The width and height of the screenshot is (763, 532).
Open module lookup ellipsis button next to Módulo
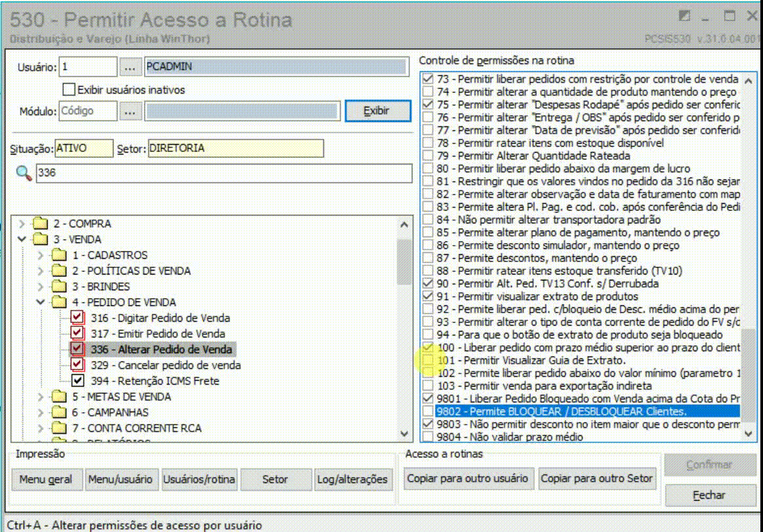pyautogui.click(x=130, y=111)
